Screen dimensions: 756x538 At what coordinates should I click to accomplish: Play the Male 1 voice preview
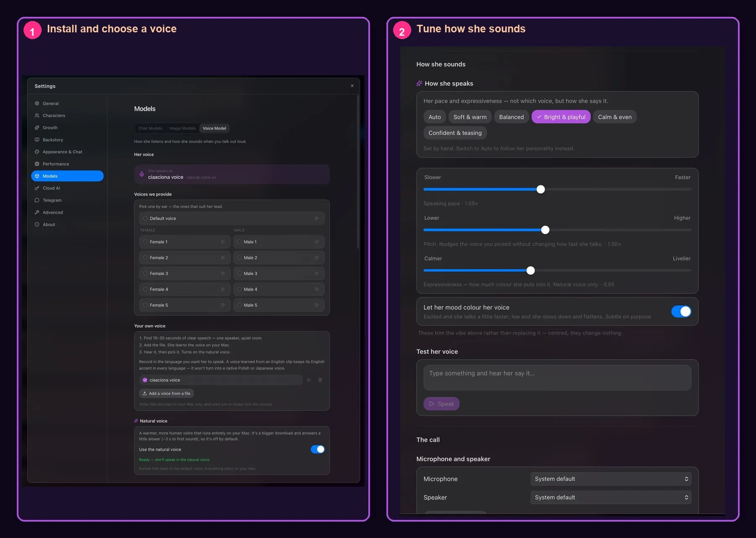[x=317, y=242]
